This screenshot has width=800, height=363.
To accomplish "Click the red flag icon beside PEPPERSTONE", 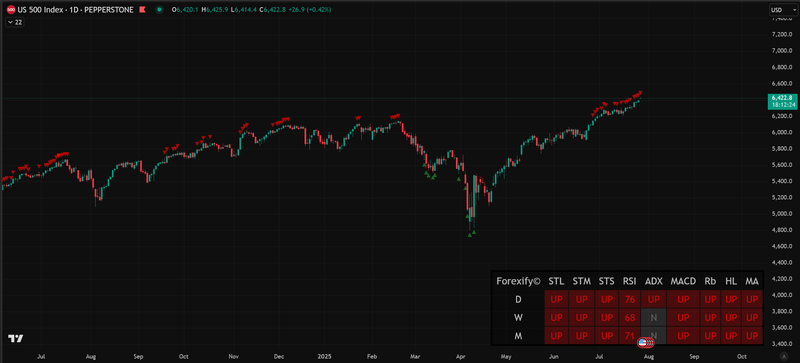I will point(142,9).
